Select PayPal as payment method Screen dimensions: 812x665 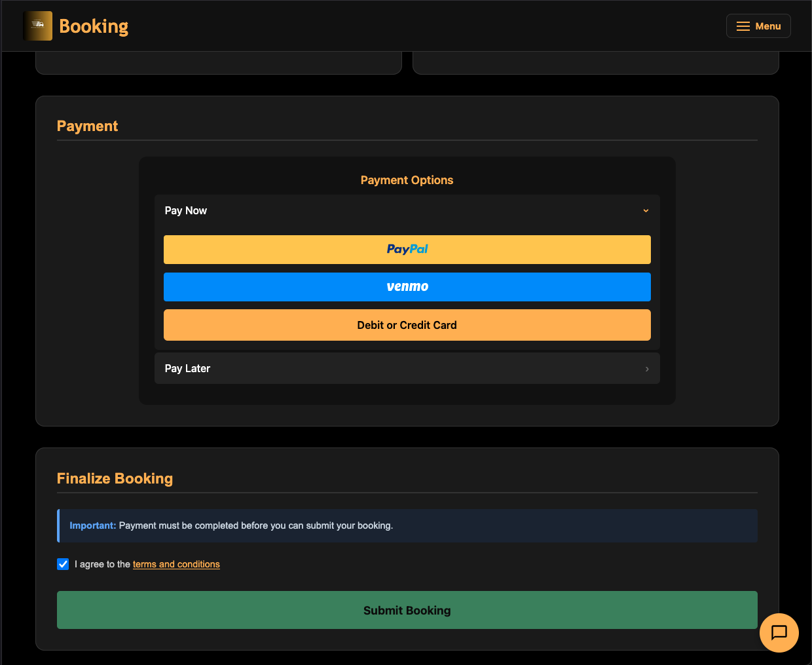tap(407, 249)
